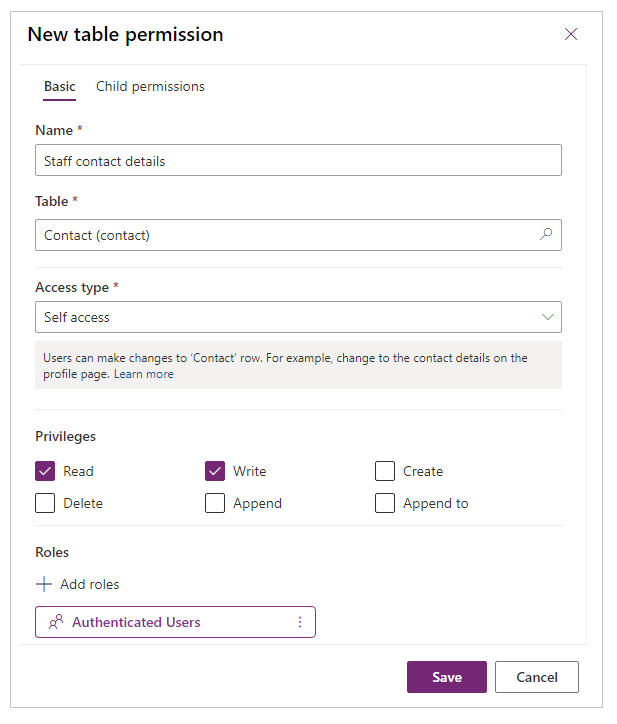617x724 pixels.
Task: Open the Self access dropdown
Action: (298, 317)
